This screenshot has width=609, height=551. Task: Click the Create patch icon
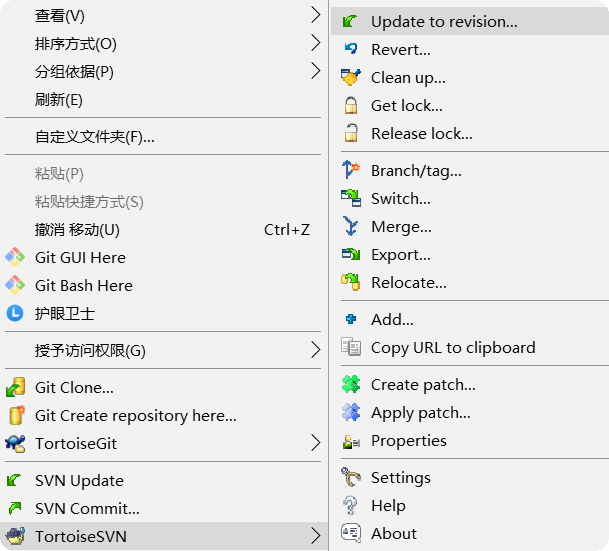pos(350,384)
